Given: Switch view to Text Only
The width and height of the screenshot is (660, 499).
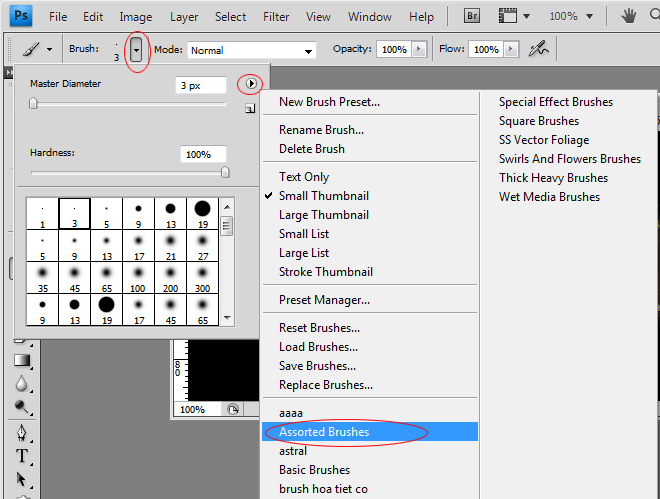Looking at the screenshot, I should [x=370, y=177].
